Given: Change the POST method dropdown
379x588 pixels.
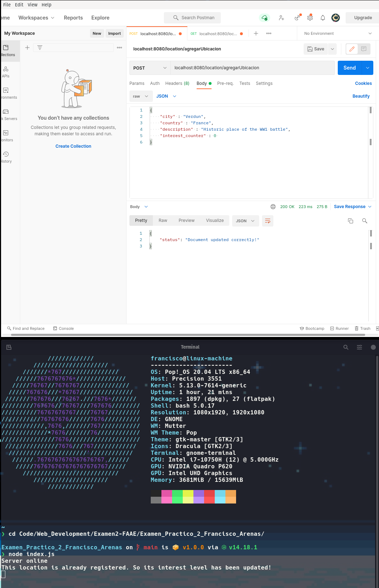Looking at the screenshot, I should pyautogui.click(x=150, y=68).
